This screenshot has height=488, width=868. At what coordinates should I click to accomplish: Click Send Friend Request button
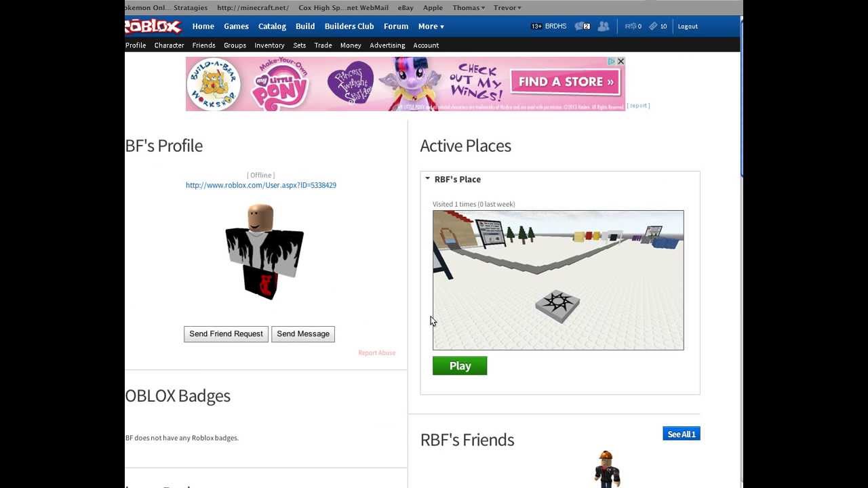coord(226,333)
